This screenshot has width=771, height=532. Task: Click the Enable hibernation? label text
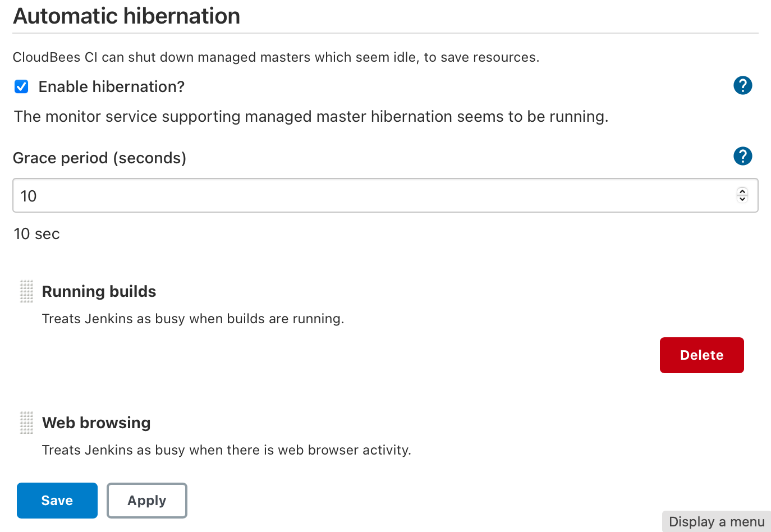(111, 87)
